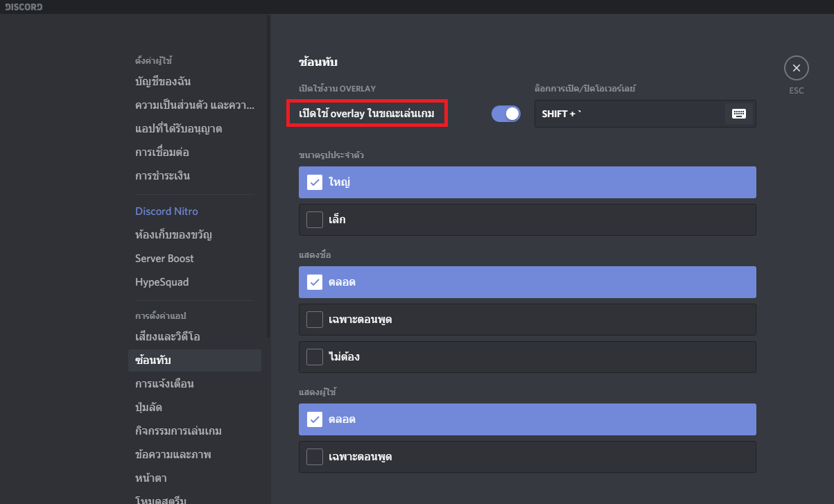Check เฉพาะตอนพูด under แสดงผู้ใช้ section
834x504 pixels.
pos(315,457)
